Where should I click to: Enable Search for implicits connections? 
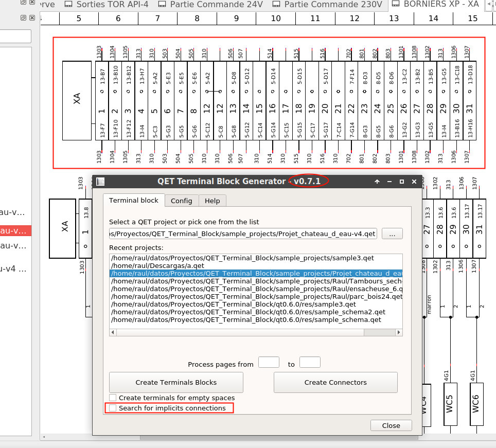point(112,407)
